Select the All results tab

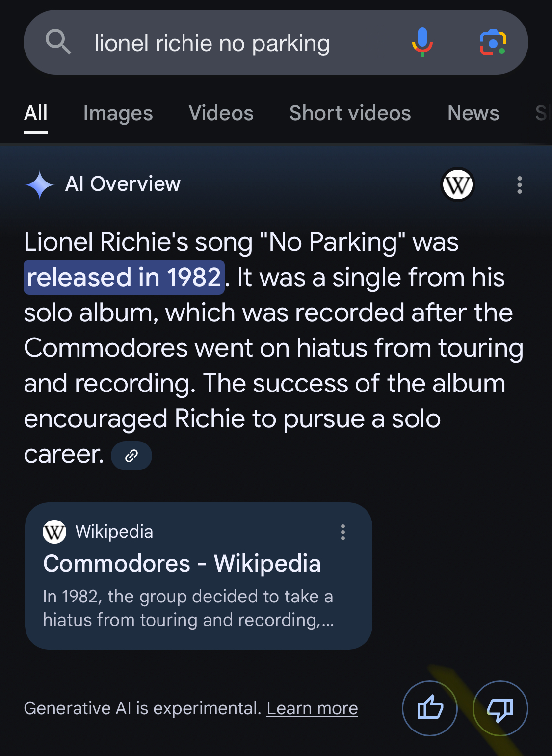tap(36, 113)
